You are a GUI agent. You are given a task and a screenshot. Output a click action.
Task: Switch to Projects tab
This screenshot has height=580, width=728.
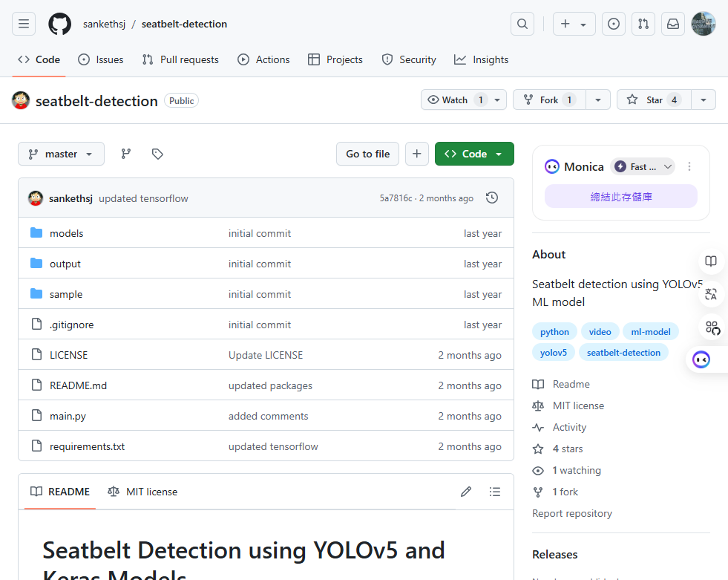[x=335, y=59]
